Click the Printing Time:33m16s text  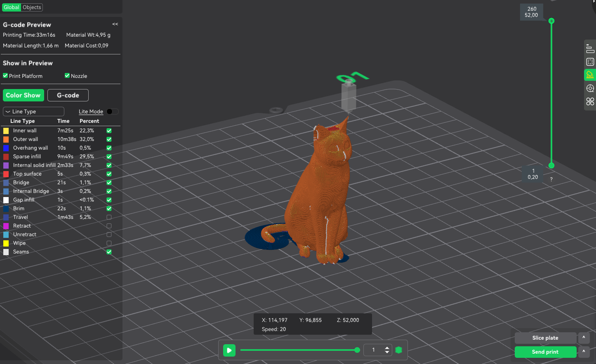pos(29,35)
